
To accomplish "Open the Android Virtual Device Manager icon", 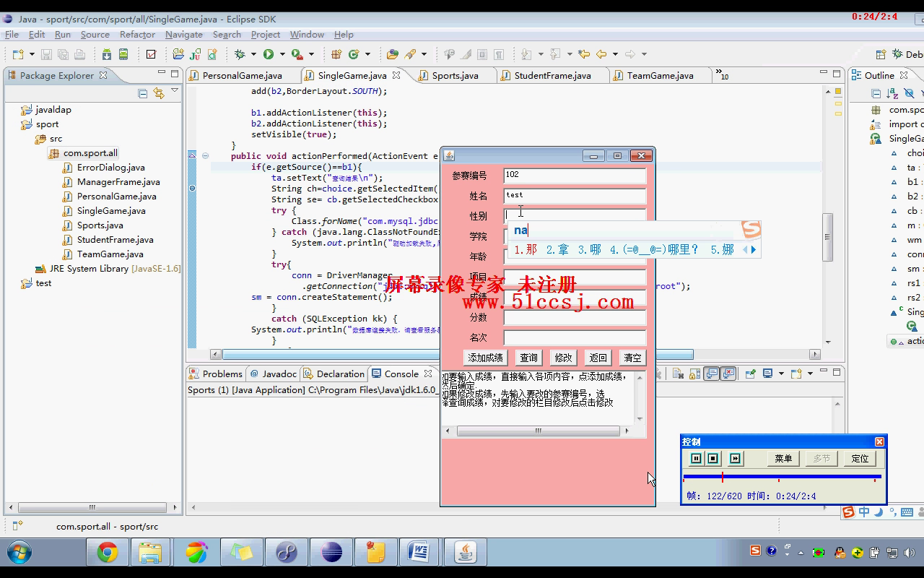I will pos(123,54).
